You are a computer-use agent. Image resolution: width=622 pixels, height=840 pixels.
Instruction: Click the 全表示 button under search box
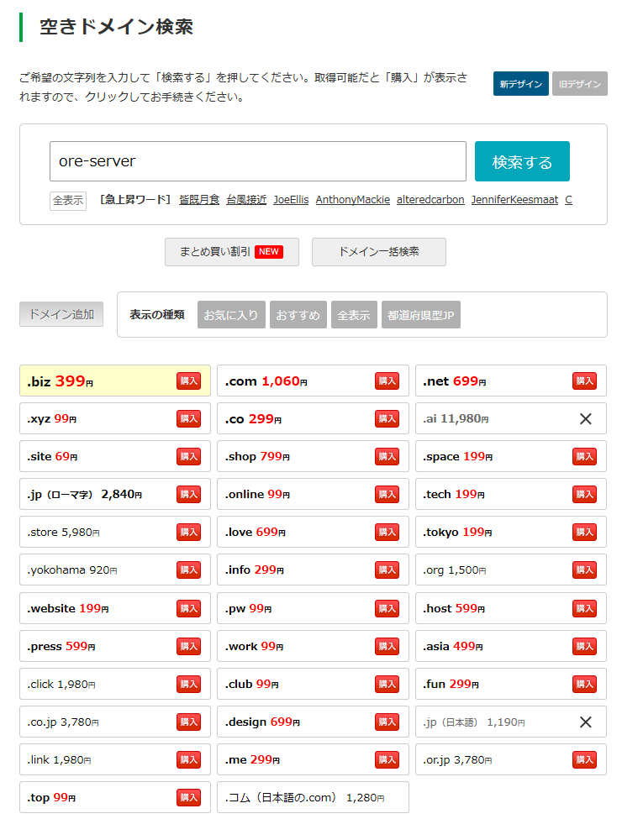coord(68,201)
